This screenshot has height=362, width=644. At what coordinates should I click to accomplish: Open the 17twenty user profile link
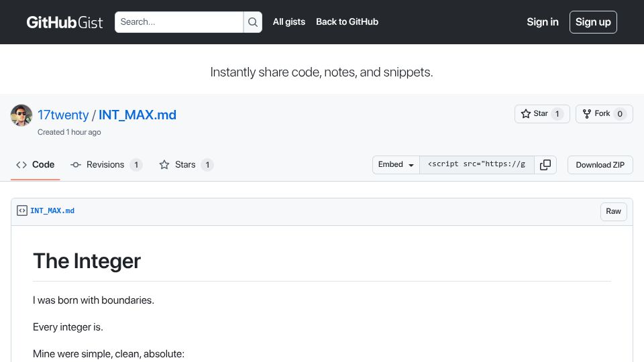pos(63,115)
